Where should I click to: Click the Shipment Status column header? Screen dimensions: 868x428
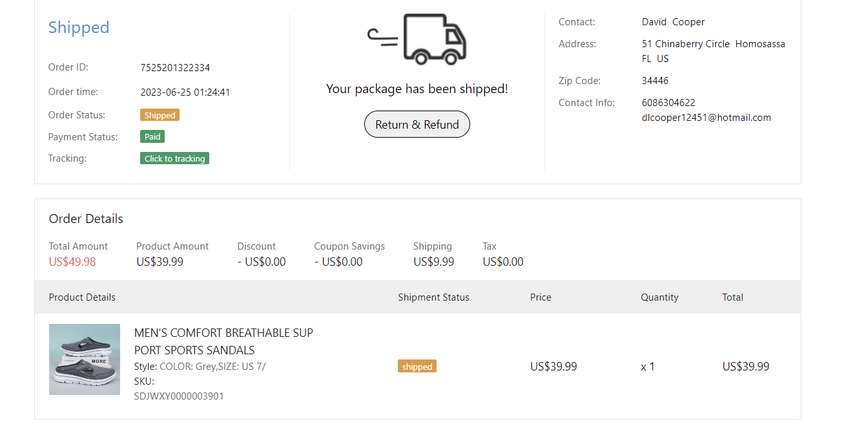coord(433,297)
